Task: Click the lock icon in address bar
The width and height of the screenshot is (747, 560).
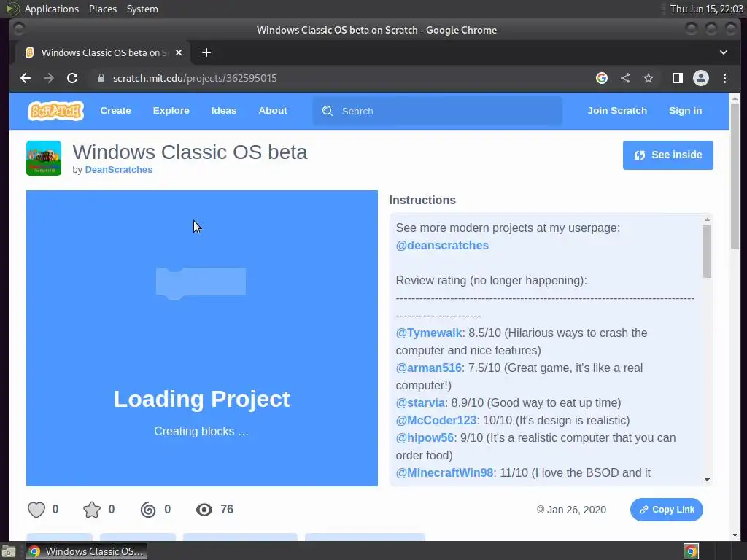Action: tap(101, 78)
